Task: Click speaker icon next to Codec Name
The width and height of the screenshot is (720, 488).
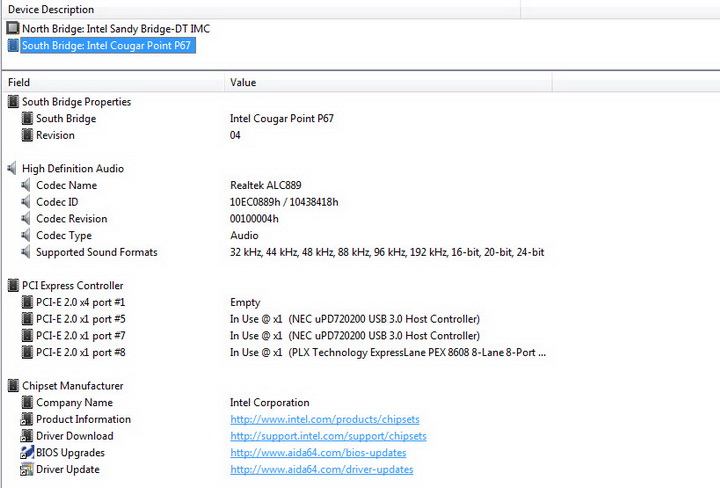Action: click(26, 185)
